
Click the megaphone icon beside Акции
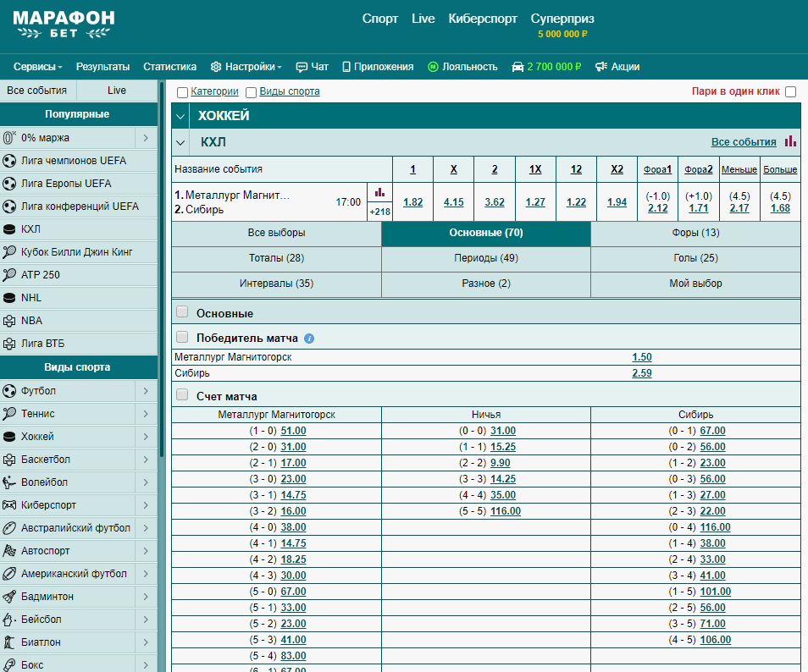(x=600, y=67)
